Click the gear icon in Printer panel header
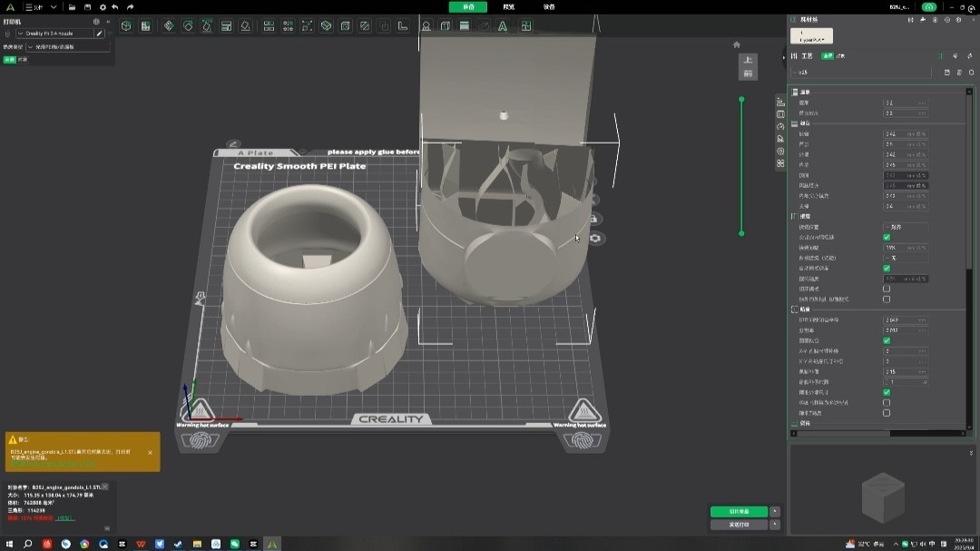The height and width of the screenshot is (551, 980). tap(96, 21)
